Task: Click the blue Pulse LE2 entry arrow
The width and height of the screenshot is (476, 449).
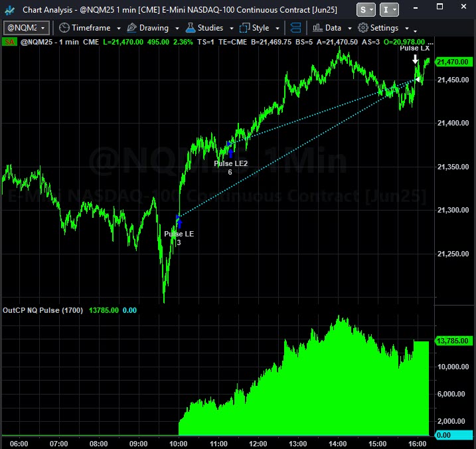Action: tap(231, 153)
